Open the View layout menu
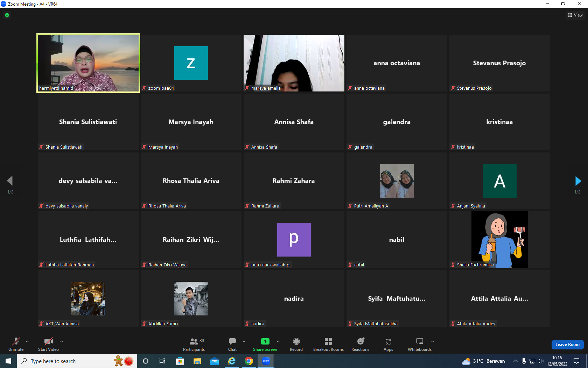588x368 pixels. tap(575, 15)
